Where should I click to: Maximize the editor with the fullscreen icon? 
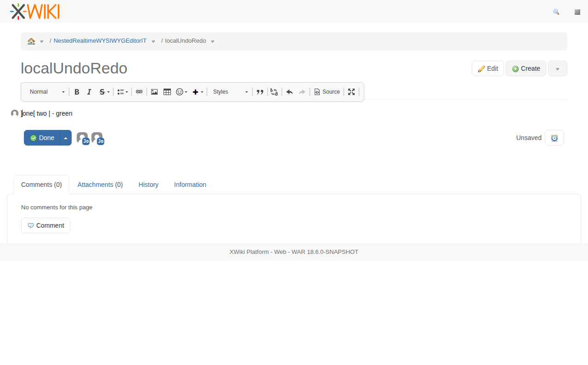coord(351,92)
